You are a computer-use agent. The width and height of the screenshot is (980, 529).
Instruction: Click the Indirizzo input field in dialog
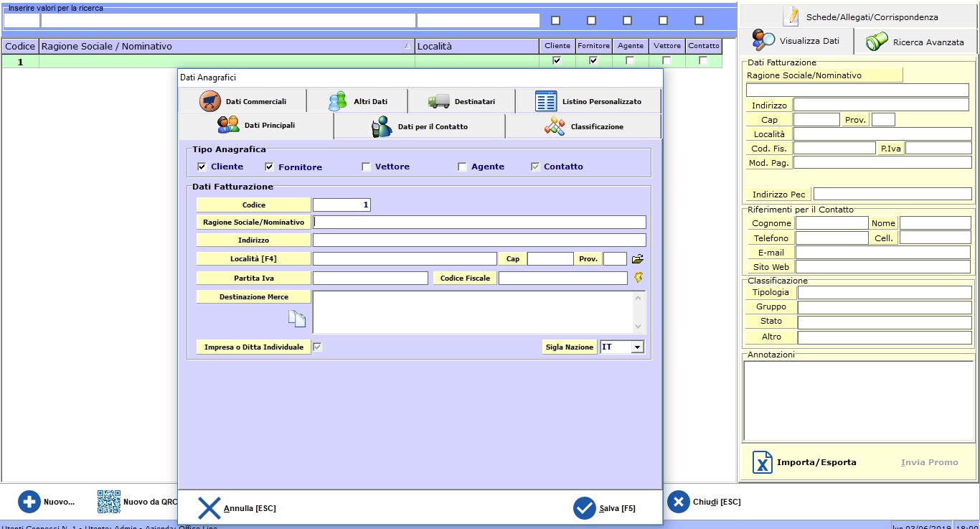(479, 240)
